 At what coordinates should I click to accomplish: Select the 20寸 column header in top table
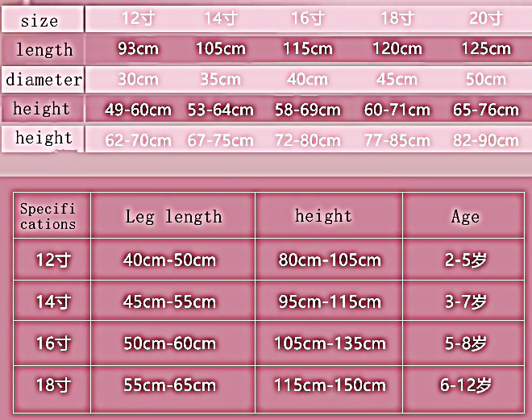[x=486, y=19]
